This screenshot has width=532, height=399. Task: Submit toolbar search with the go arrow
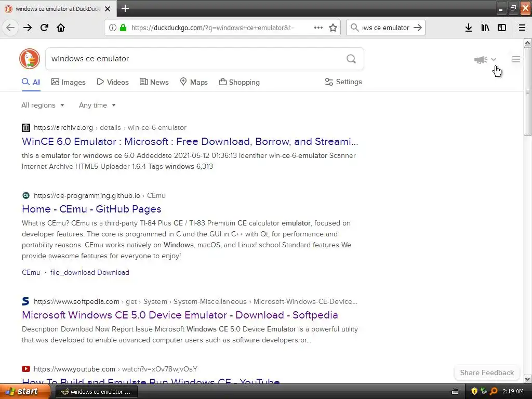(418, 28)
